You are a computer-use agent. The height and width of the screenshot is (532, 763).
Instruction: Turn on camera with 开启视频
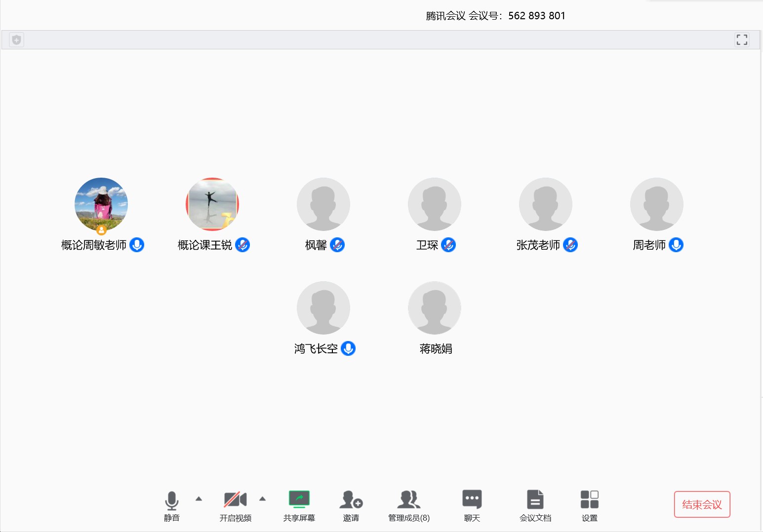coord(235,499)
